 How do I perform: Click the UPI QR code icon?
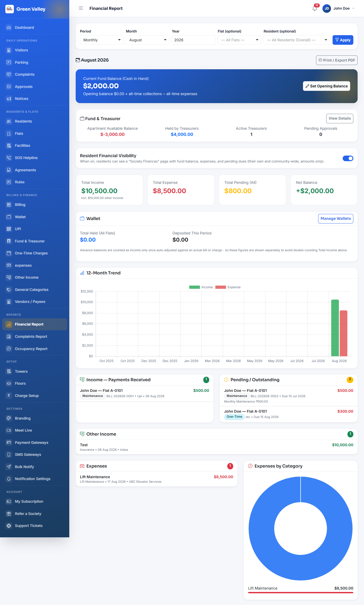tap(9, 229)
